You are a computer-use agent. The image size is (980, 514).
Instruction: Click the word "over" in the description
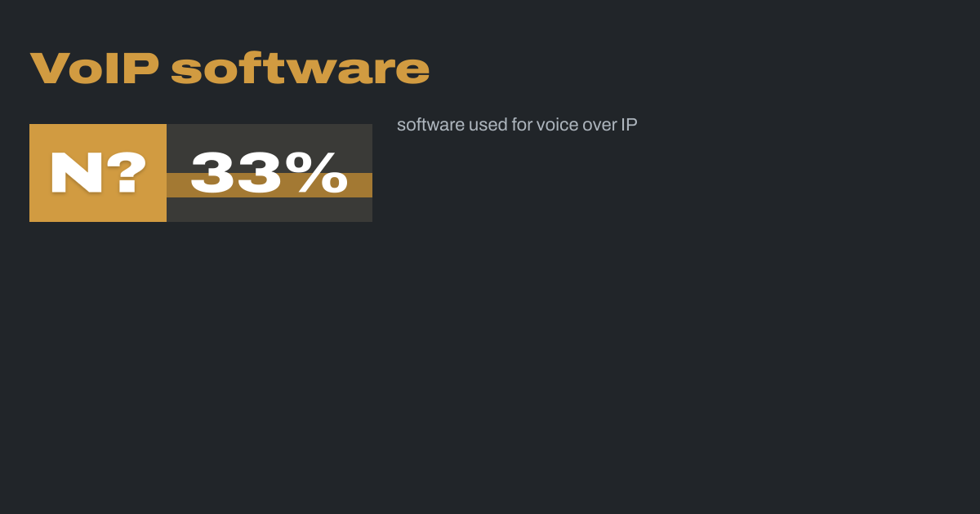click(600, 125)
